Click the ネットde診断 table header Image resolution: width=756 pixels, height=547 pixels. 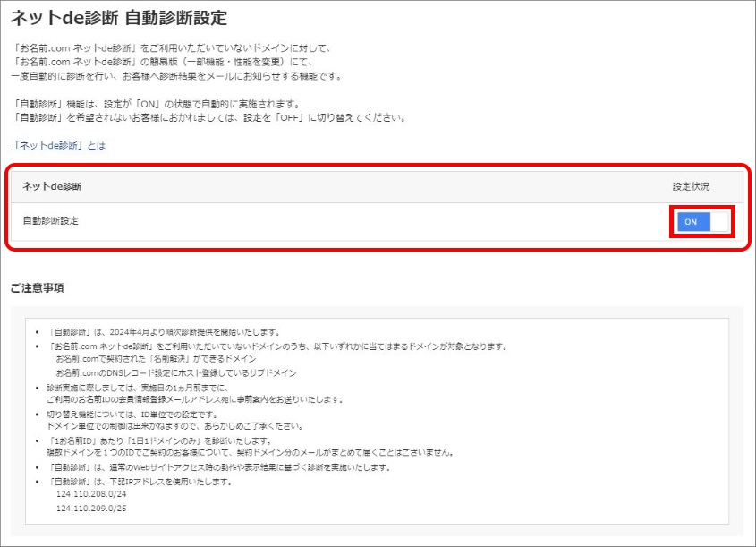52,186
